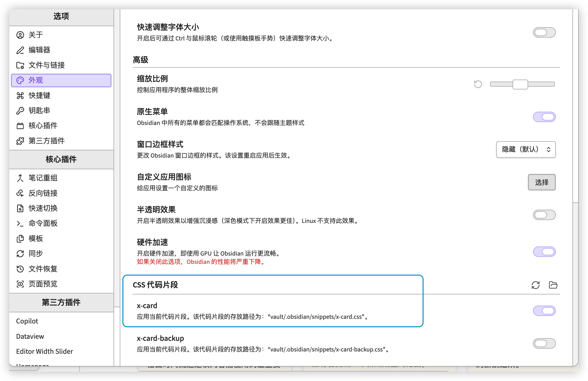Screen dimensions: 588x381
Task: Click the puzzle icon for 第三方插件
Action: tap(20, 141)
